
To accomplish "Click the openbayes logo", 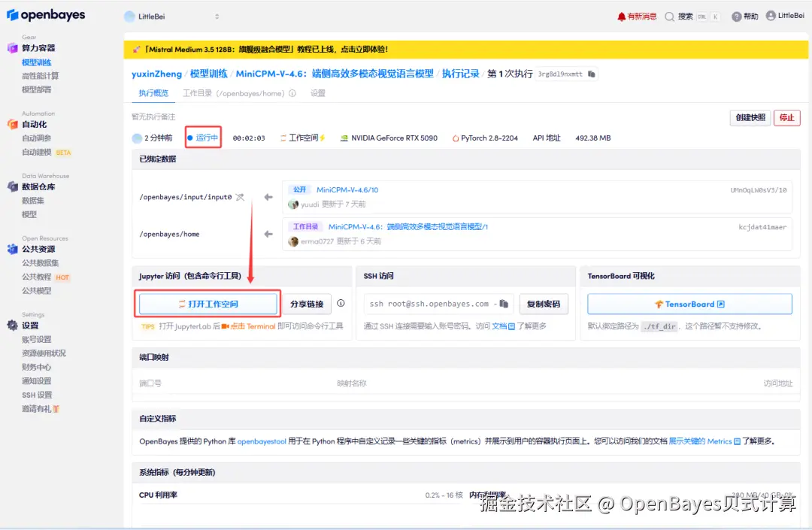I will pos(46,16).
